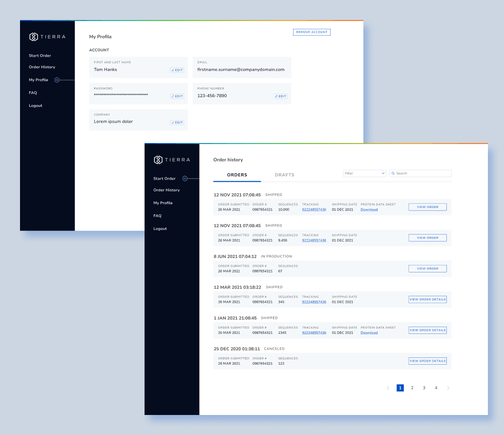Download protein data sheet for 1 JAN 2021 order
Image resolution: width=504 pixels, height=435 pixels.
369,333
